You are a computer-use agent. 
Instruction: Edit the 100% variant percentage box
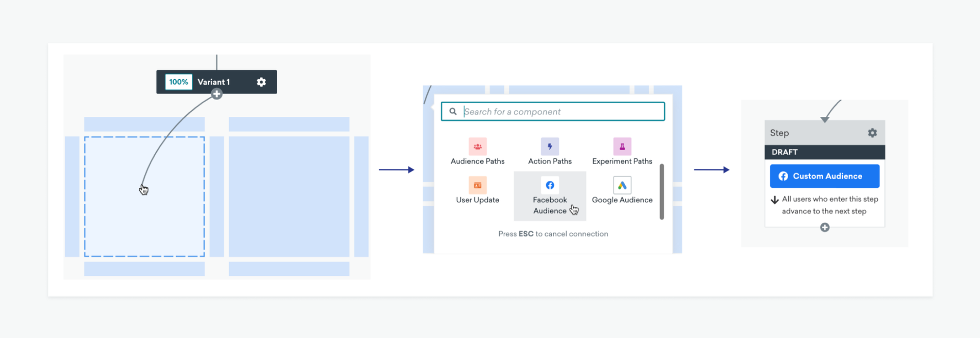point(179,82)
